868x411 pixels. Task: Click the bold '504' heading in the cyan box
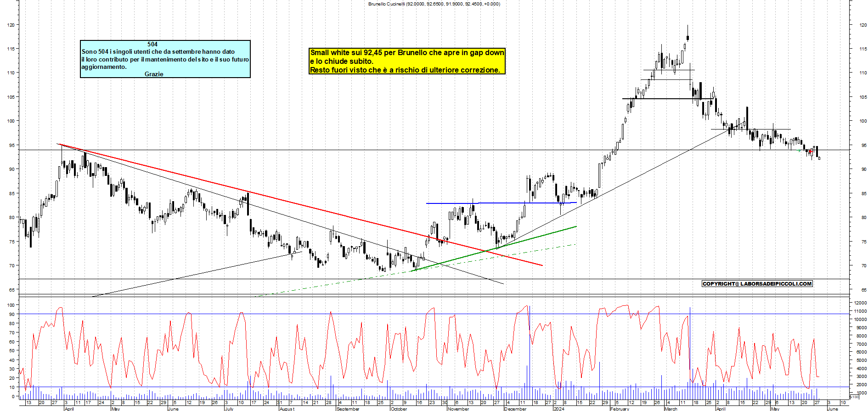point(152,44)
